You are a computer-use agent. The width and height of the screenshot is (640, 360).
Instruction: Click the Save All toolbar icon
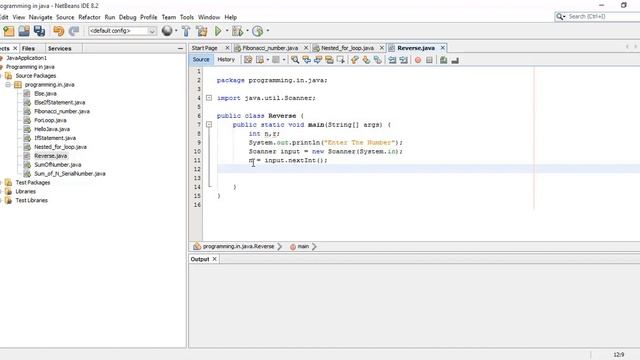pos(40,31)
